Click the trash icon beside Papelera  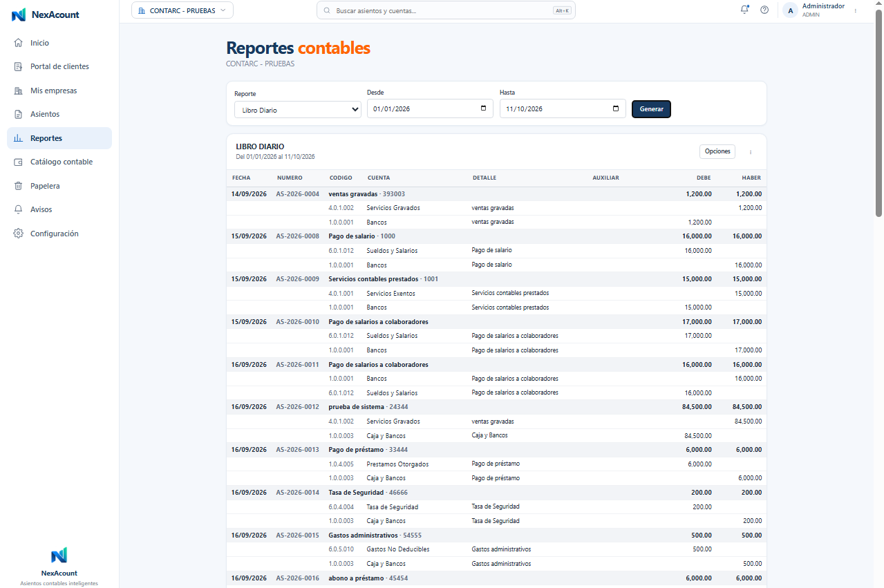click(19, 186)
